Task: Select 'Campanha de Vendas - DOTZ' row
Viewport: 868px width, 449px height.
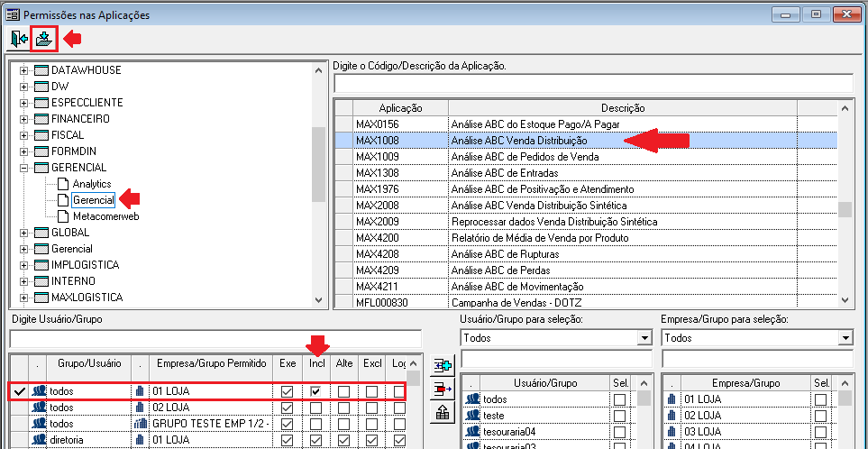Action: click(x=586, y=302)
